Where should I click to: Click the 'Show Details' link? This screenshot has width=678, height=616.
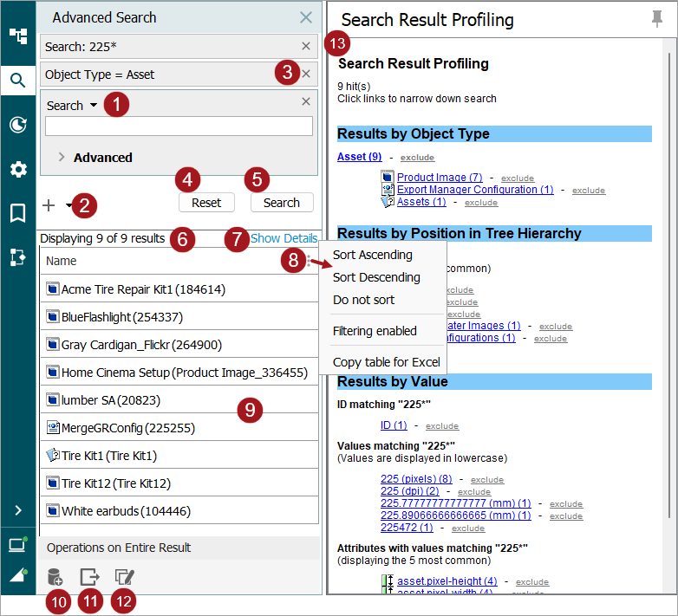[x=284, y=238]
